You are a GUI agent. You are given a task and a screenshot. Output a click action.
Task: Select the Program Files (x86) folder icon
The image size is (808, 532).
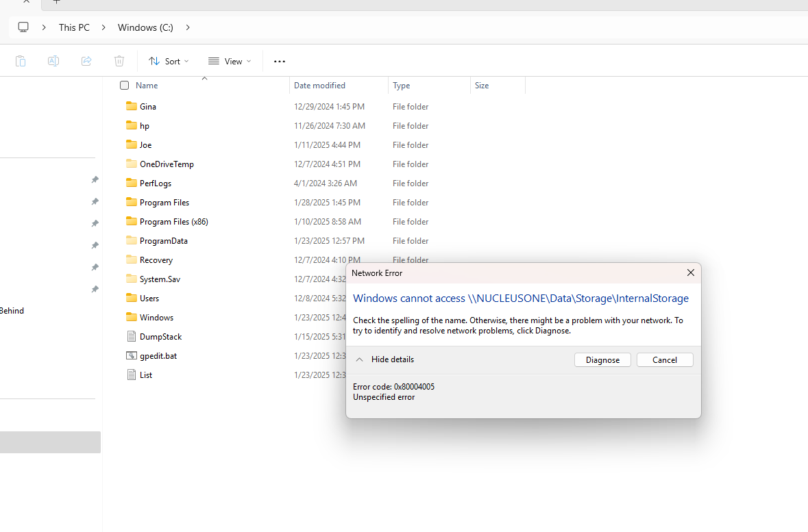click(132, 221)
